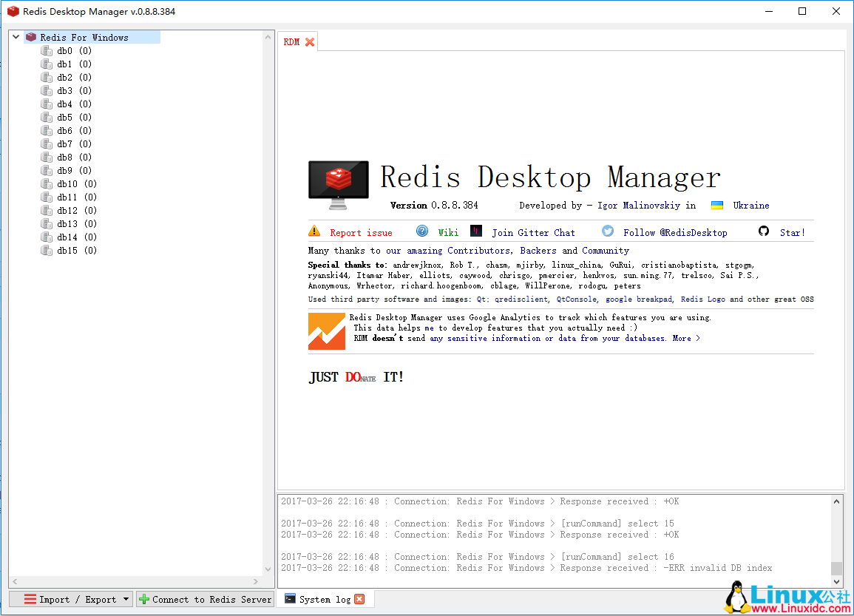Click the db7 database icon

point(47,144)
